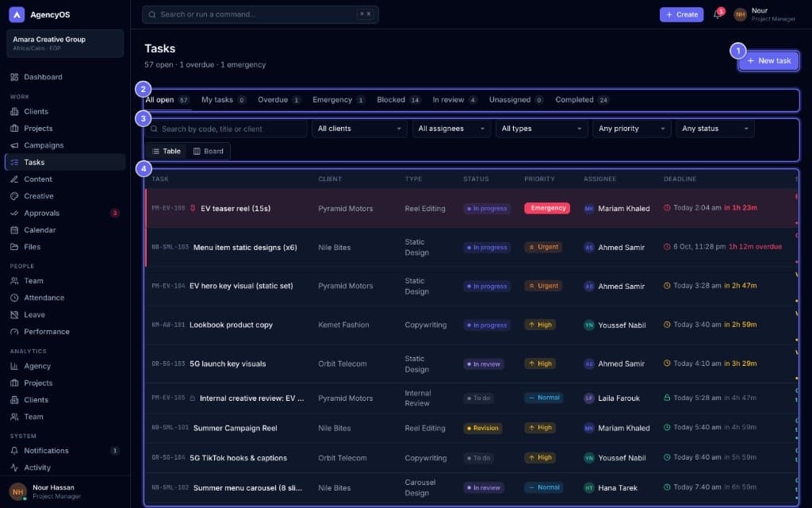The image size is (812, 508).
Task: Open the Creative palette icon
Action: click(14, 196)
